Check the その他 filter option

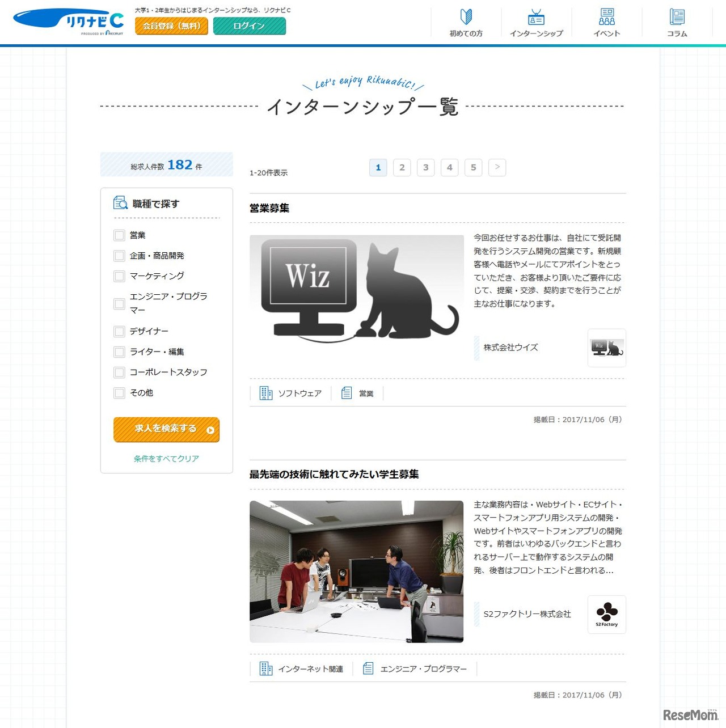pyautogui.click(x=119, y=392)
